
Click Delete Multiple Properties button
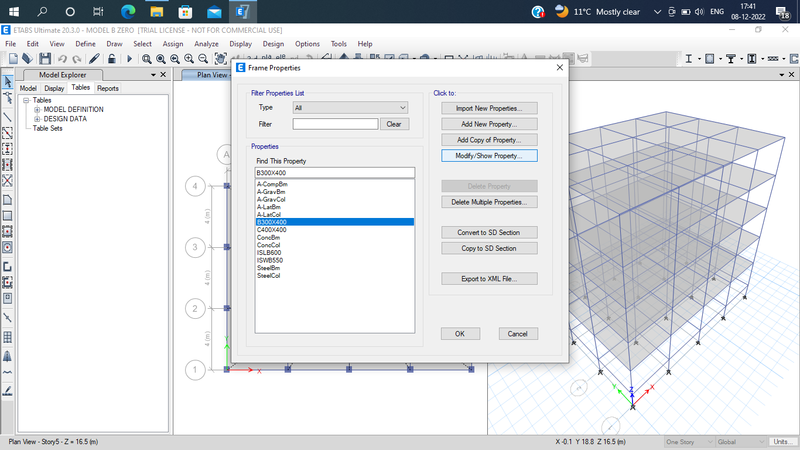pyautogui.click(x=489, y=202)
